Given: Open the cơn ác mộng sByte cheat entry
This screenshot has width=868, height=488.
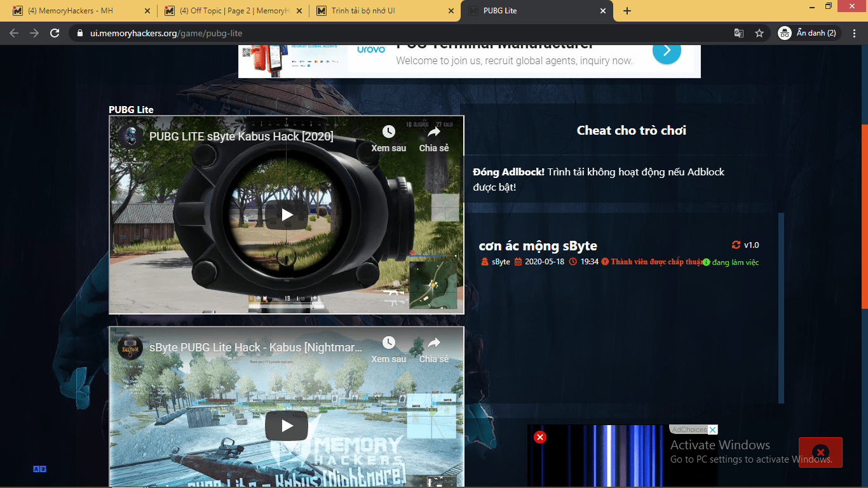Looking at the screenshot, I should click(538, 246).
